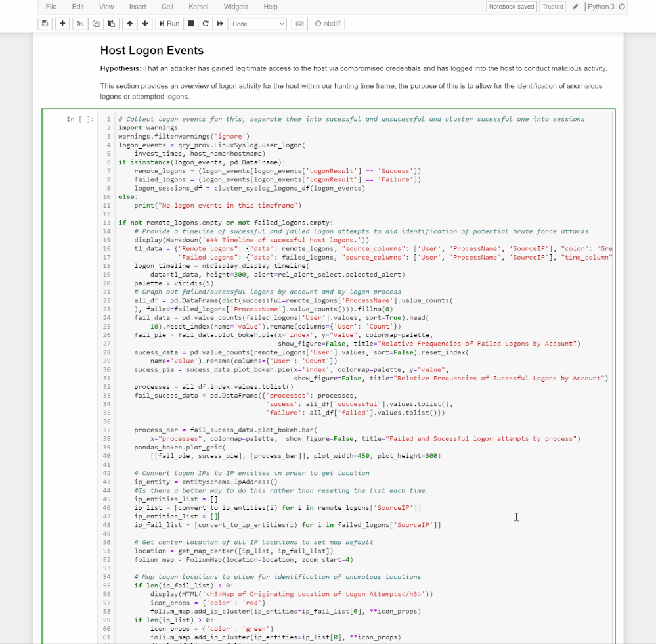Open the Insert menu

(x=138, y=7)
